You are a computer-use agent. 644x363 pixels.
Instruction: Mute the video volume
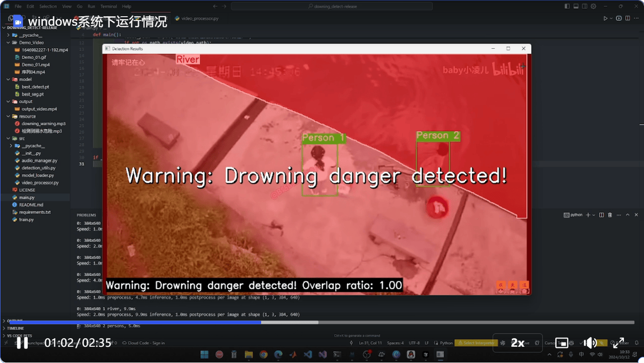point(590,343)
